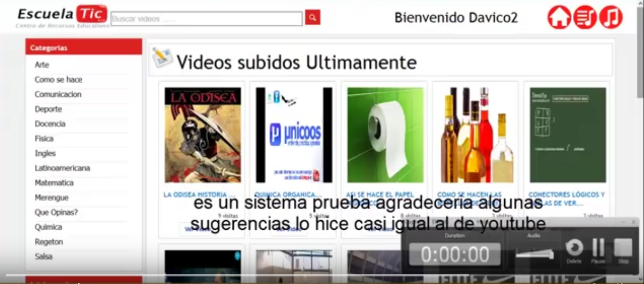The width and height of the screenshot is (644, 284).
Task: Select the Arte category
Action: [x=42, y=65]
